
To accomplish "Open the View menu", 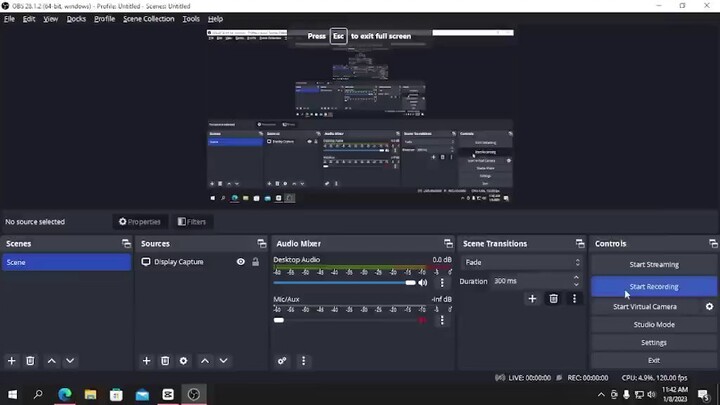I will tap(51, 19).
